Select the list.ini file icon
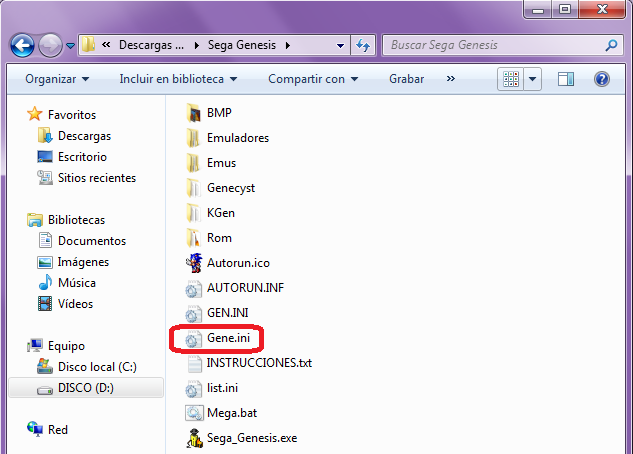The height and width of the screenshot is (454, 633). [x=193, y=388]
